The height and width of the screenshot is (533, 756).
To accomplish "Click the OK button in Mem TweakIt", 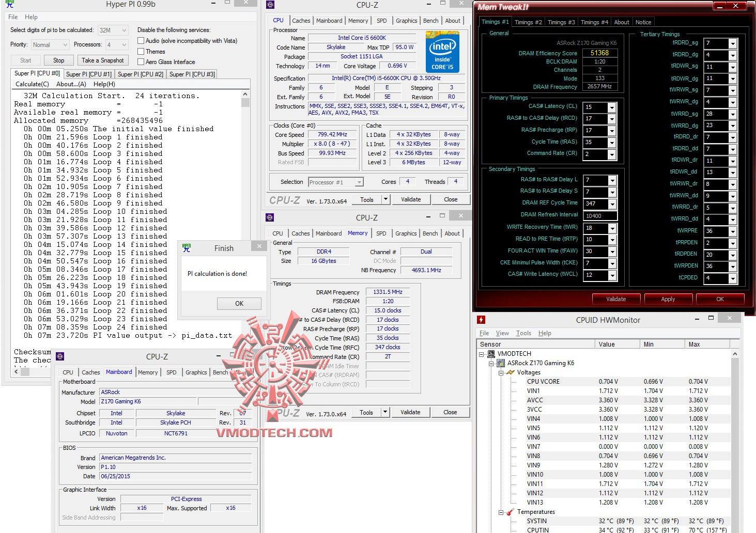I will click(x=720, y=299).
